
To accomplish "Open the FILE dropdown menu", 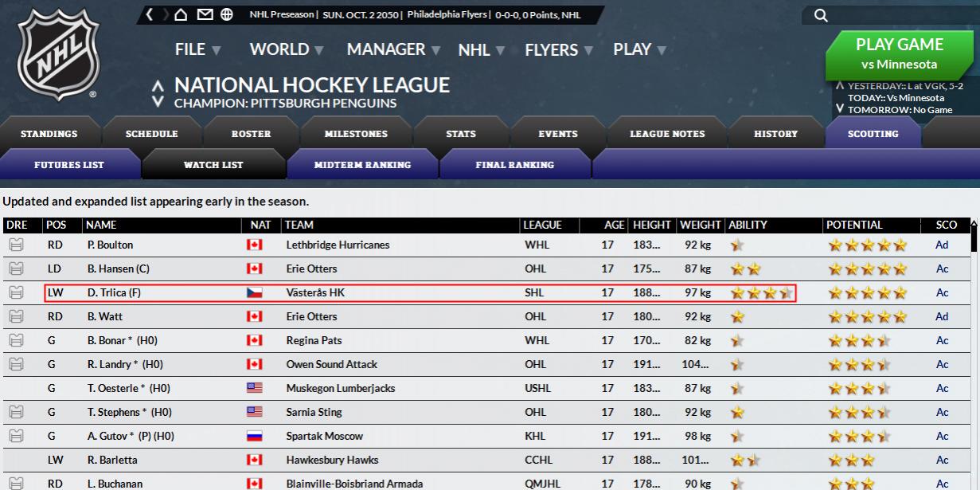I will coord(197,49).
